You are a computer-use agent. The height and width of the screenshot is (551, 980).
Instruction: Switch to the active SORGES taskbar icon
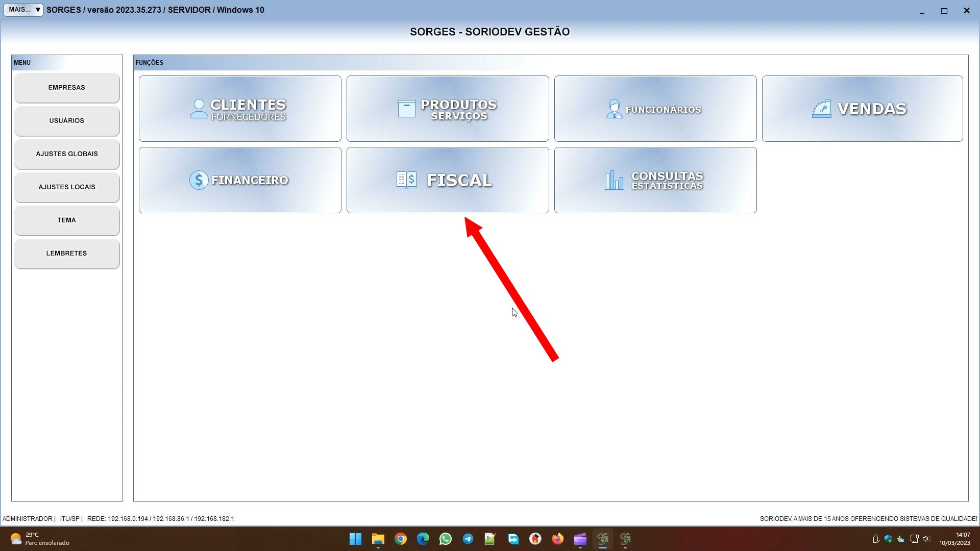(603, 539)
